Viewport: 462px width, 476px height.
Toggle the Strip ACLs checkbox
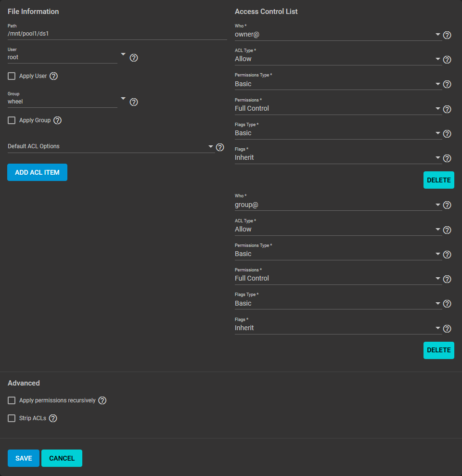[12, 418]
